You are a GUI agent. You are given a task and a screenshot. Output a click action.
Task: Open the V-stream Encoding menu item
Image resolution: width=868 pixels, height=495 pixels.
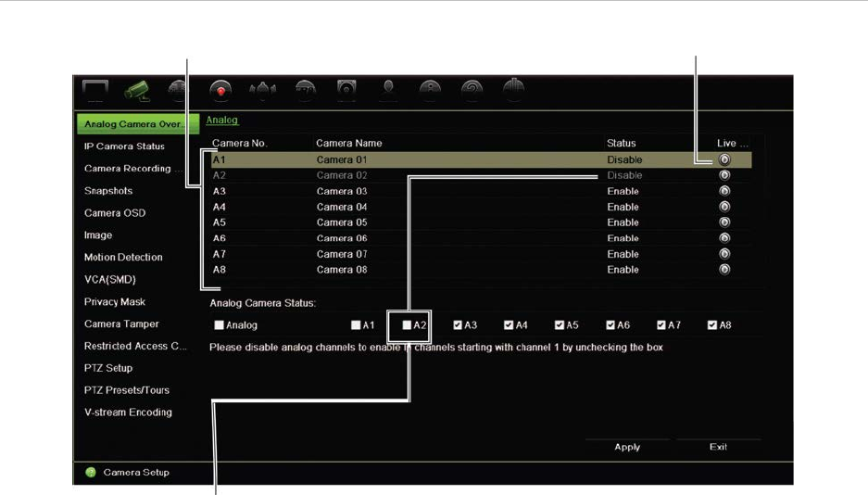coord(129,412)
